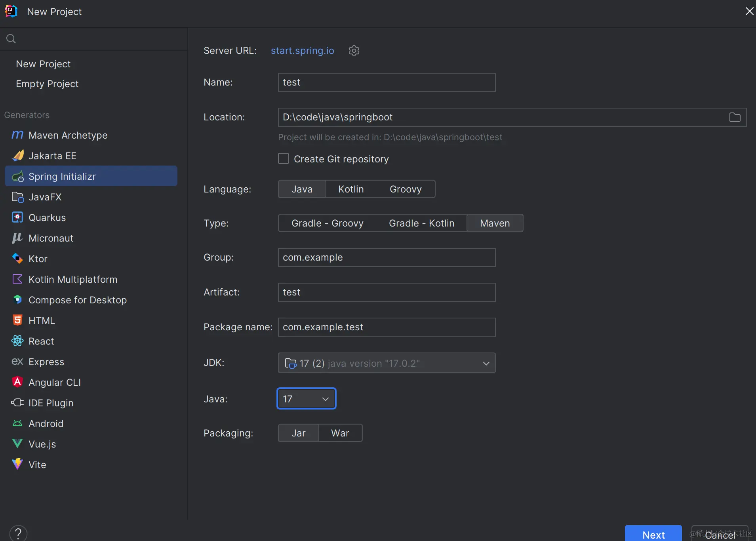756x541 pixels.
Task: Select Kotlin as the language
Action: (x=351, y=189)
